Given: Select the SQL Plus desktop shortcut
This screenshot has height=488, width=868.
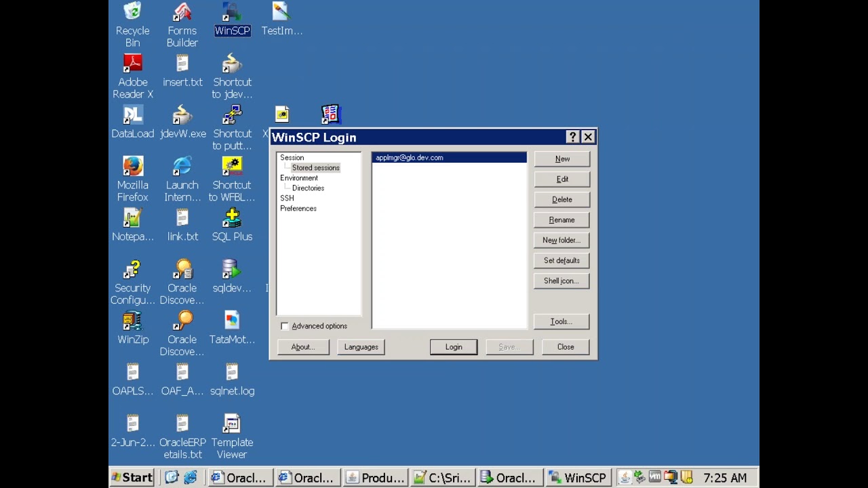Looking at the screenshot, I should [x=232, y=225].
